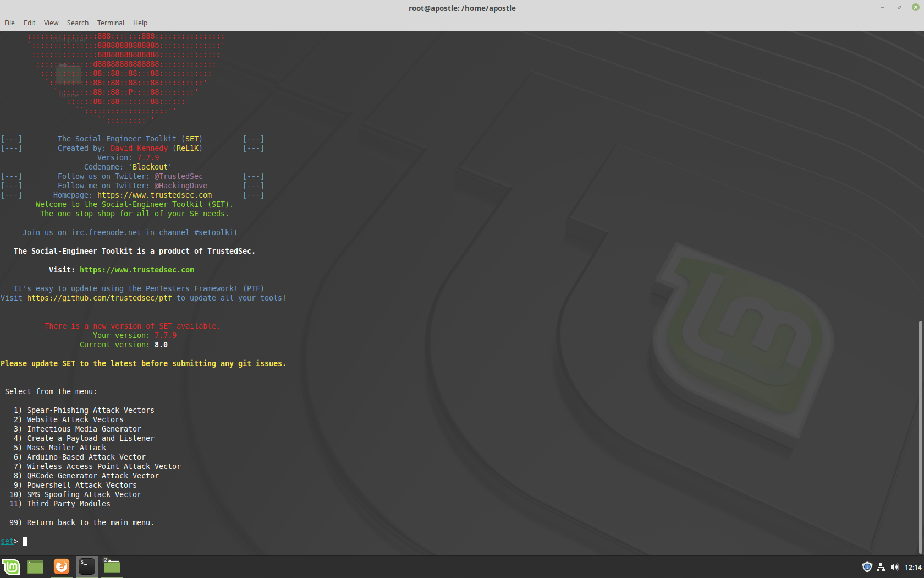Screen dimensions: 924x578
Task: Click the irc.freenode.net #setoolkit line
Action: point(130,233)
